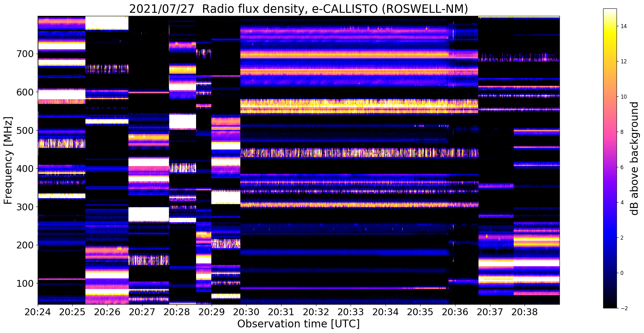This screenshot has height=333, width=644.
Task: Select the 20:37 time tick label
Action: [x=490, y=312]
